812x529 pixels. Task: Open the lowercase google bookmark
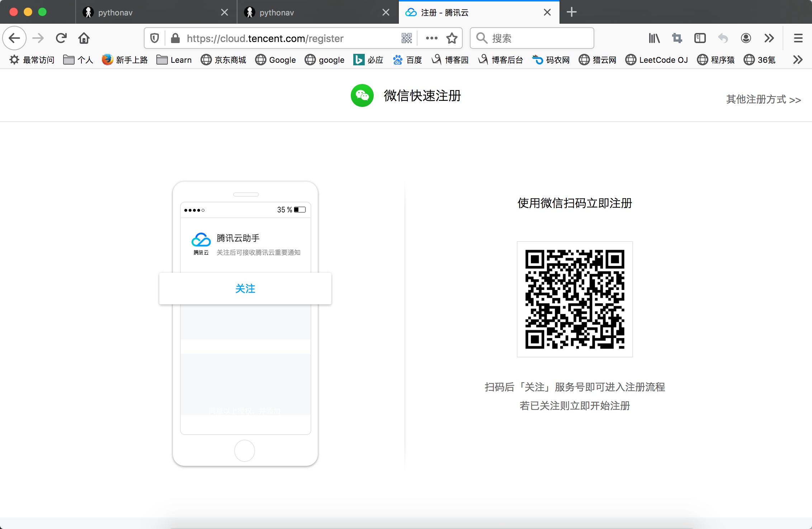(x=325, y=60)
